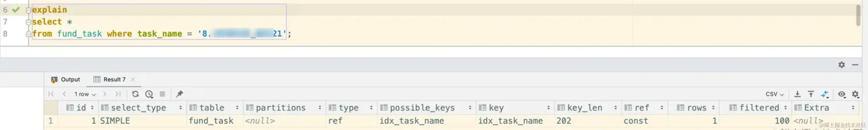
Task: Collapse the explain statement fold marker
Action: coord(28,10)
